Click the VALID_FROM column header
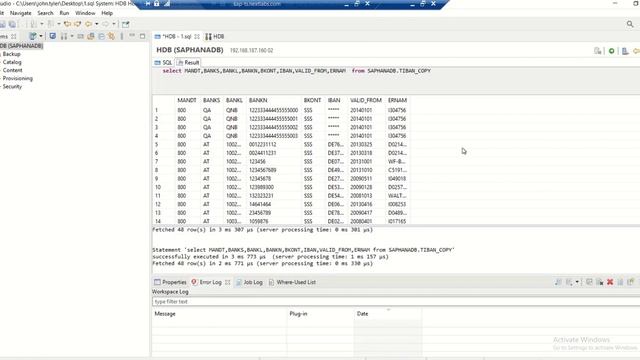The width and height of the screenshot is (640, 360). pos(366,100)
